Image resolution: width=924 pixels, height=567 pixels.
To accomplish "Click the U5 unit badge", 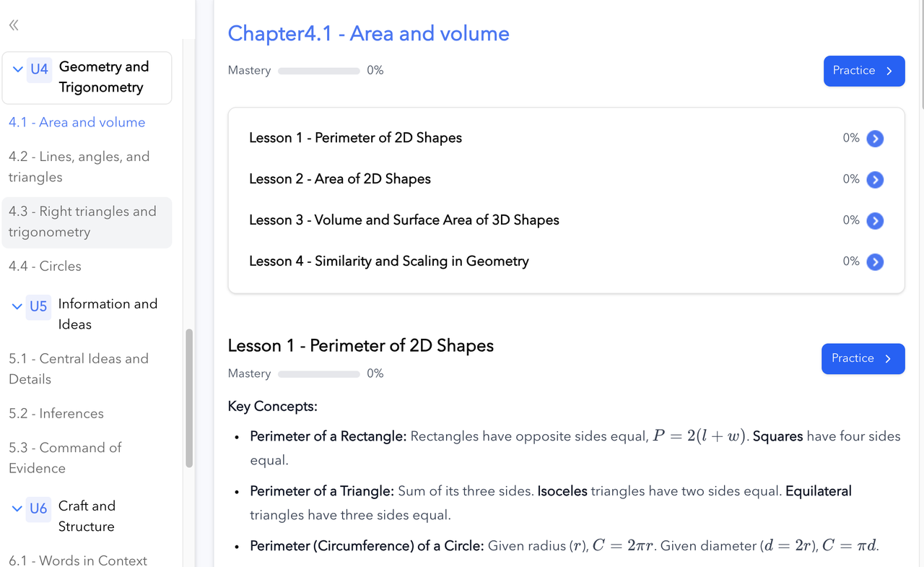I will (38, 306).
